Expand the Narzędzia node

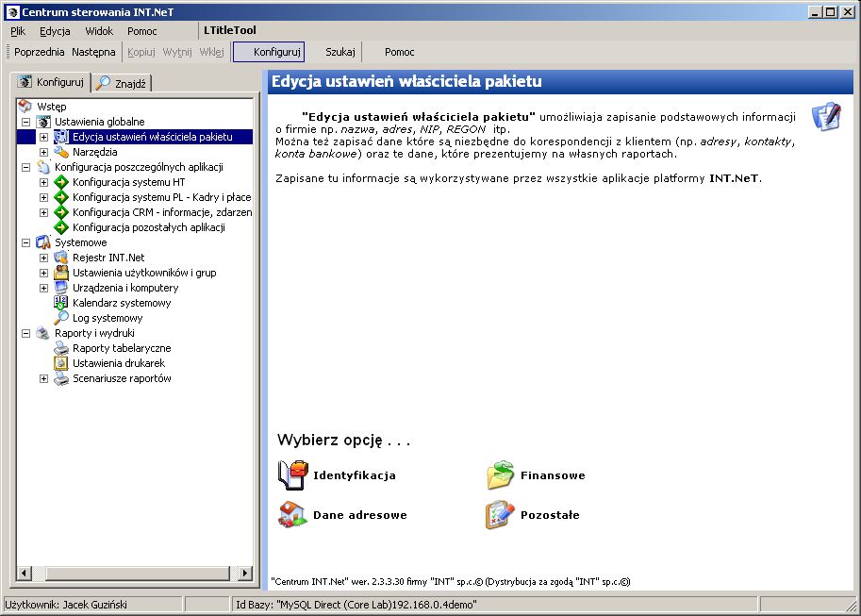[x=44, y=152]
